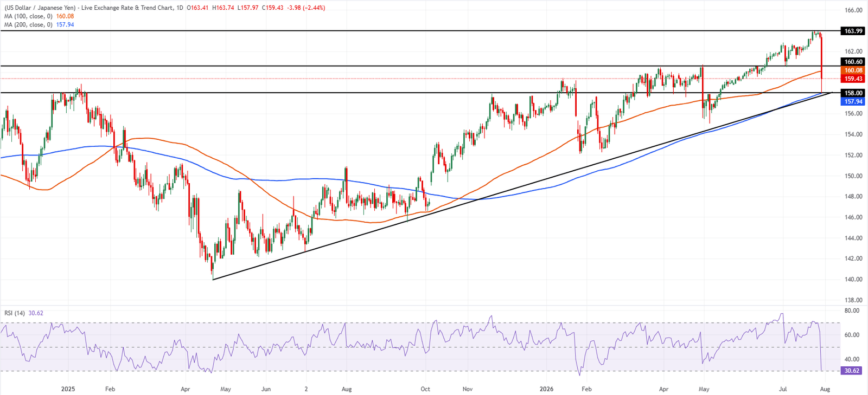Image resolution: width=868 pixels, height=395 pixels.
Task: Click the 2025 year label on time axis
Action: click(68, 389)
